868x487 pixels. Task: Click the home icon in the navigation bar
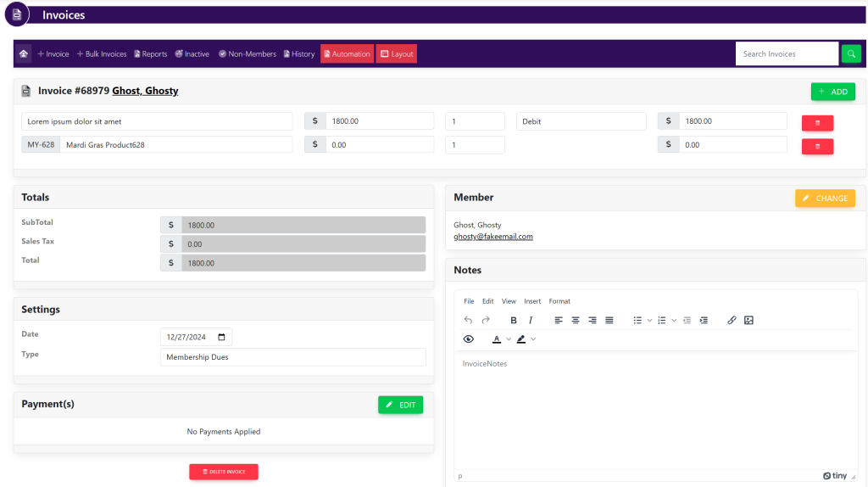point(24,54)
